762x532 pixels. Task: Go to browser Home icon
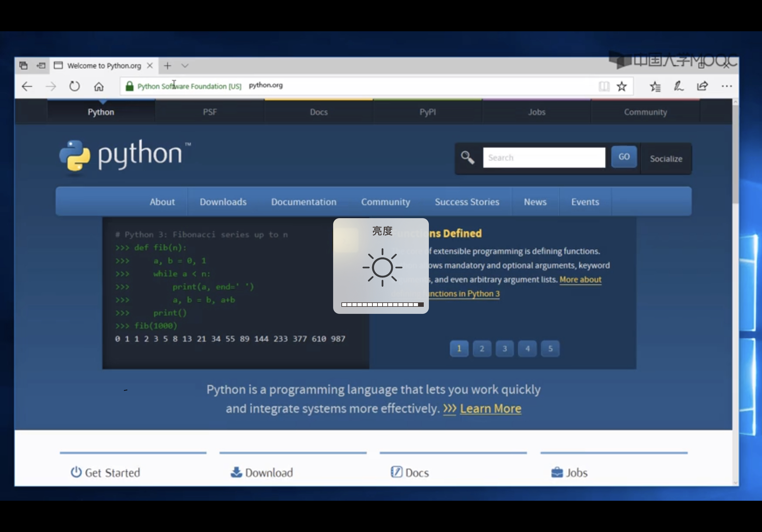(x=99, y=86)
